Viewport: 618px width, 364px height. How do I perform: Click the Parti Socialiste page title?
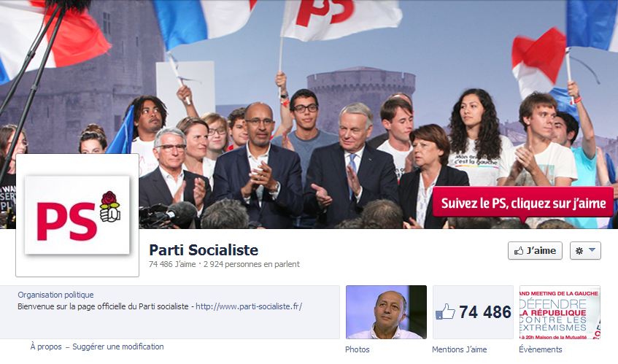pos(204,250)
